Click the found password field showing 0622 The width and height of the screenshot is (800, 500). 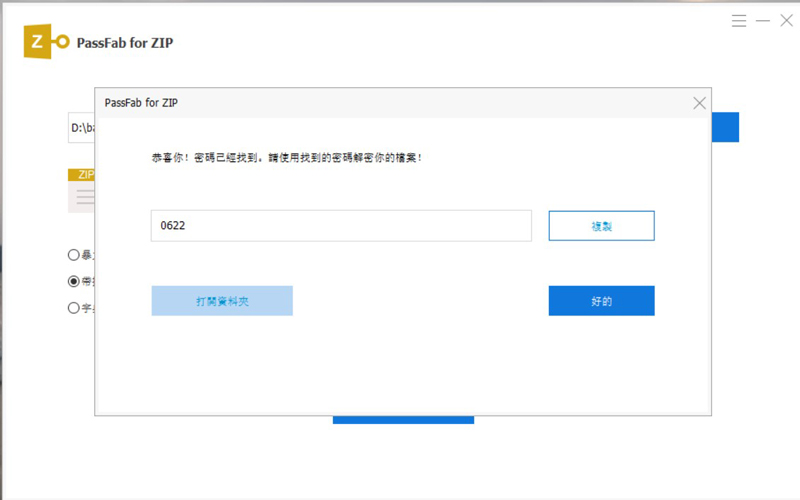[x=340, y=226]
